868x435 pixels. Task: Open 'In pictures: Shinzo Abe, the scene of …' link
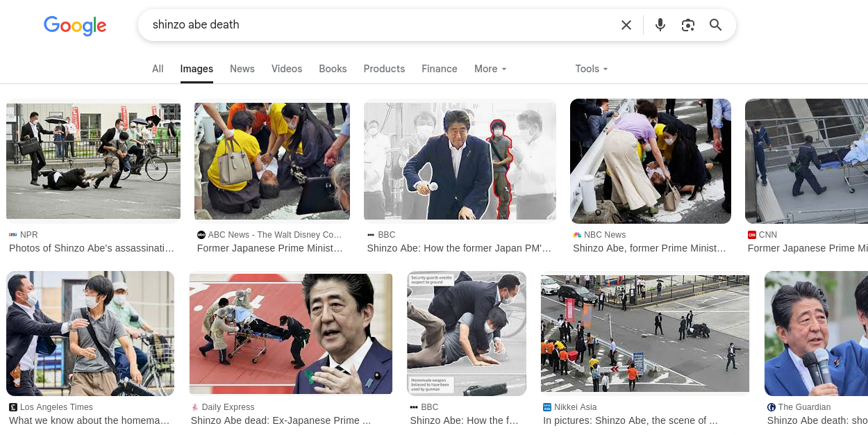631,420
